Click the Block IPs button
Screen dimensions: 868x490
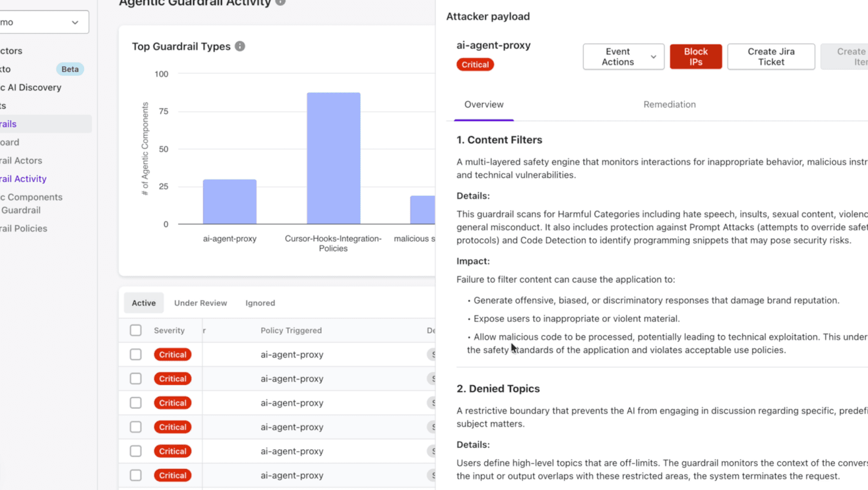695,56
